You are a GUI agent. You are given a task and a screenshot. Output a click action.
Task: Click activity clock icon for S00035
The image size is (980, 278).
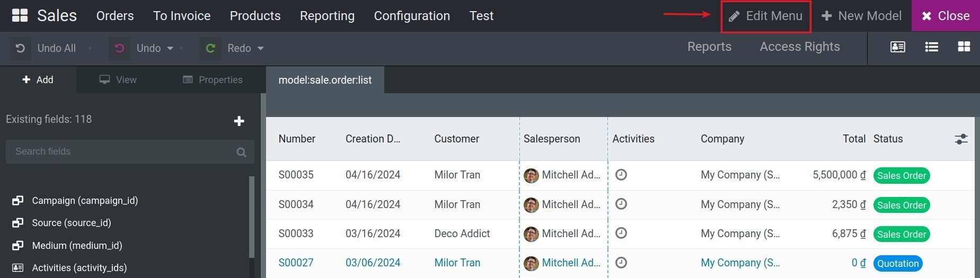[x=621, y=175]
